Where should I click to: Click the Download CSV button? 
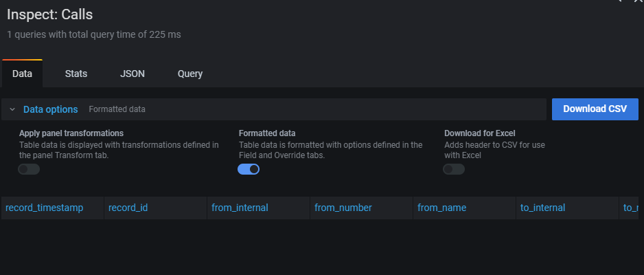tap(595, 109)
